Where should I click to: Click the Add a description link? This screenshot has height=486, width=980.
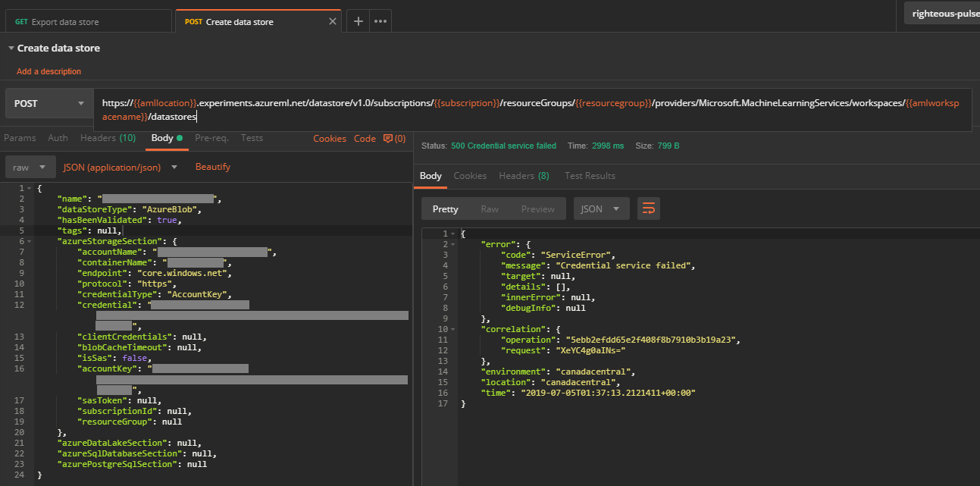[49, 70]
